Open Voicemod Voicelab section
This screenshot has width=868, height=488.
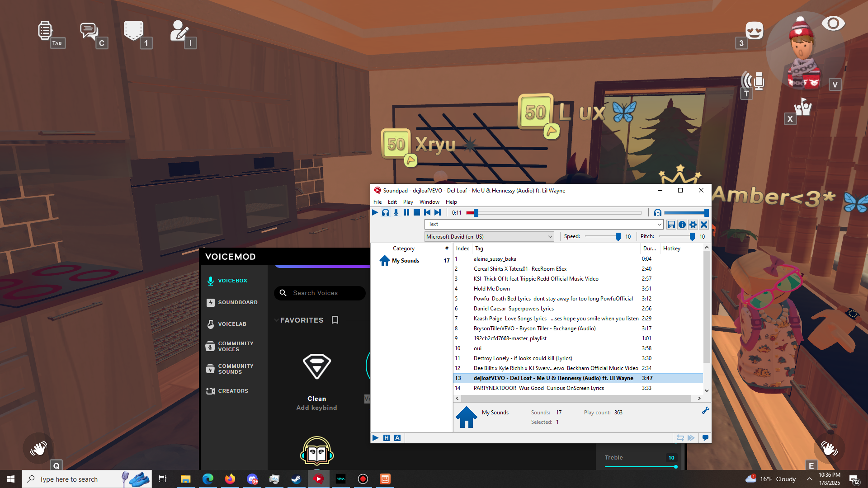[232, 324]
